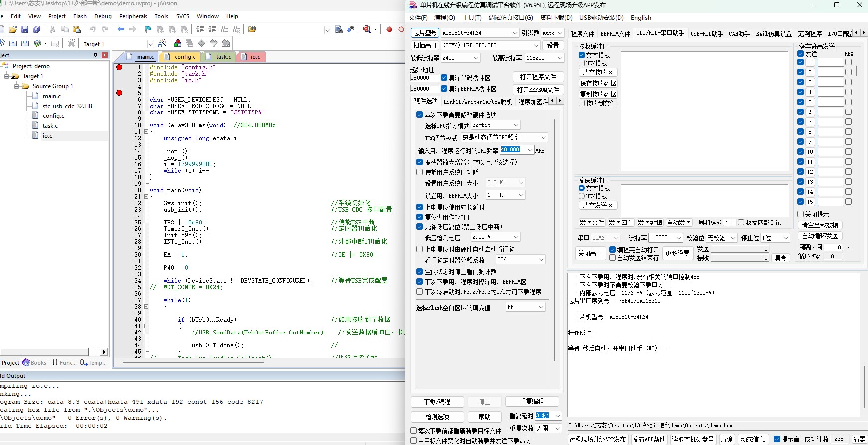
Task: Open Manage Run-Time Environment diamond icon
Action: (x=201, y=43)
